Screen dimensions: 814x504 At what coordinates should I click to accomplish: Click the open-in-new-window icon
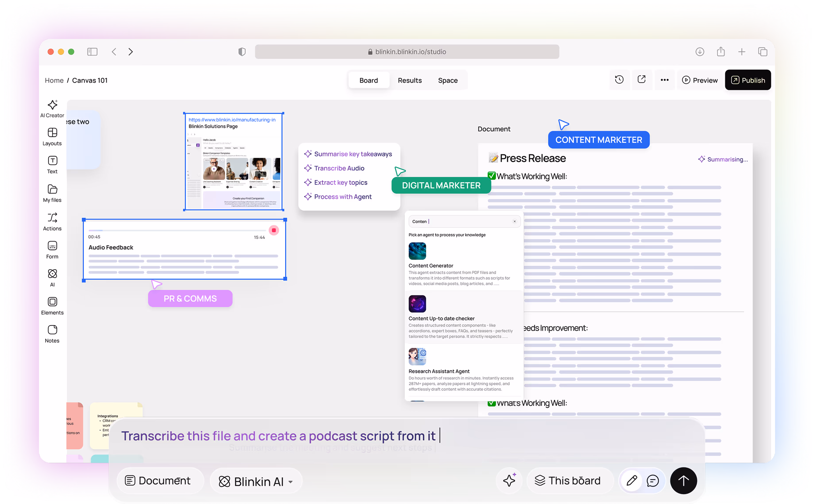click(641, 80)
